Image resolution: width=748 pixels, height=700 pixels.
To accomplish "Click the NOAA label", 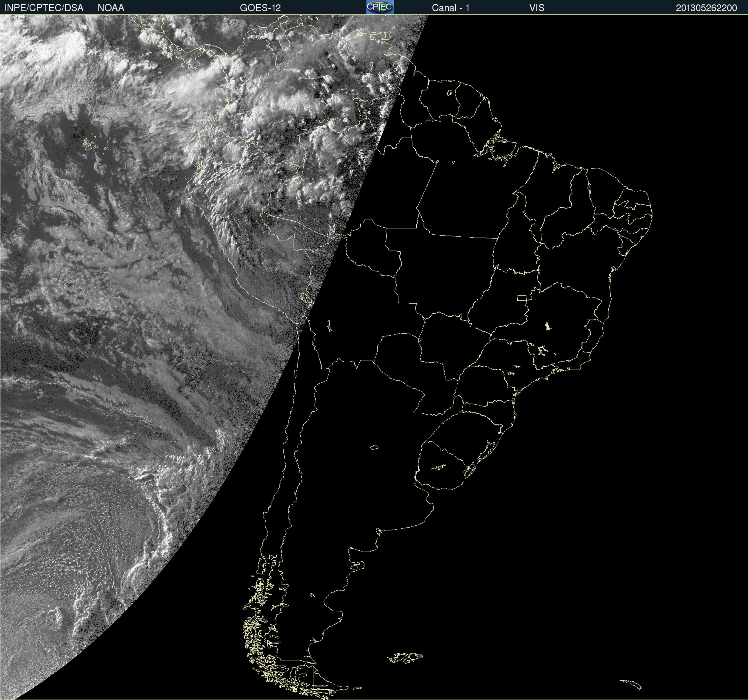I will point(111,8).
